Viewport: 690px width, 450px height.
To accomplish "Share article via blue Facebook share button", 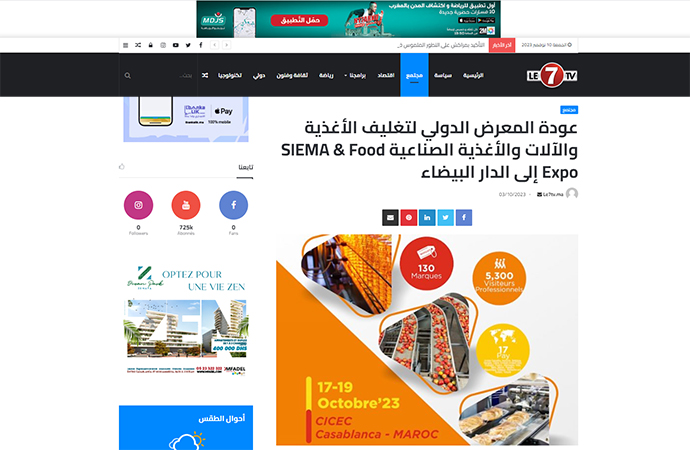I will 464,217.
